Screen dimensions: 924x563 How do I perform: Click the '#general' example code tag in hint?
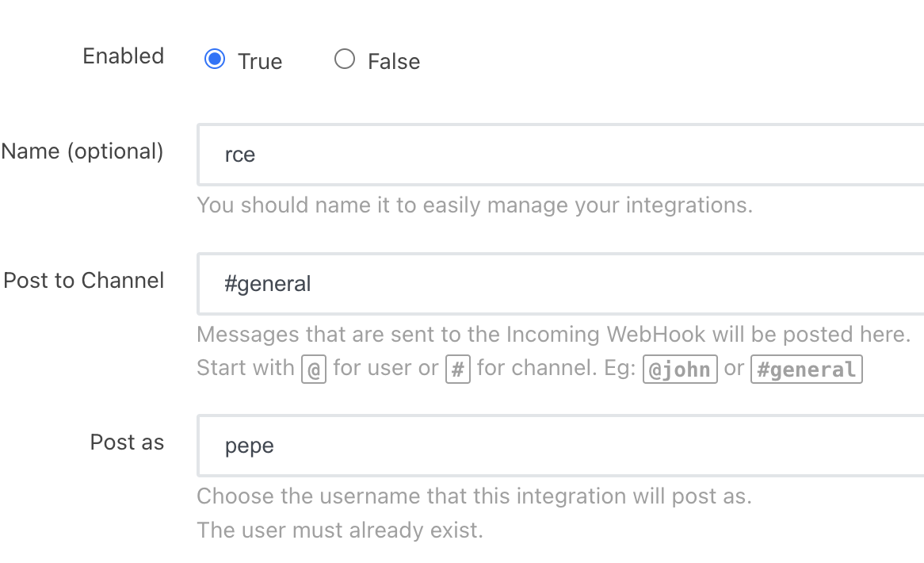(806, 370)
